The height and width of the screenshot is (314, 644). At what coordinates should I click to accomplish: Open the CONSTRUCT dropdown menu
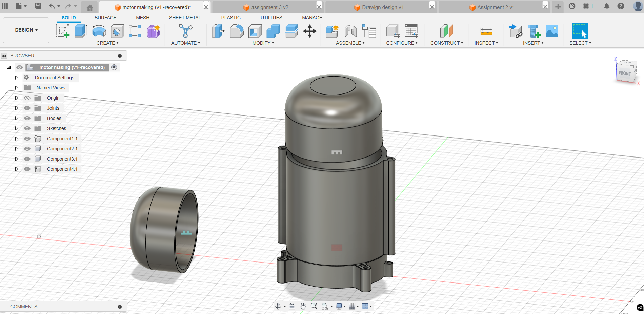pyautogui.click(x=446, y=43)
